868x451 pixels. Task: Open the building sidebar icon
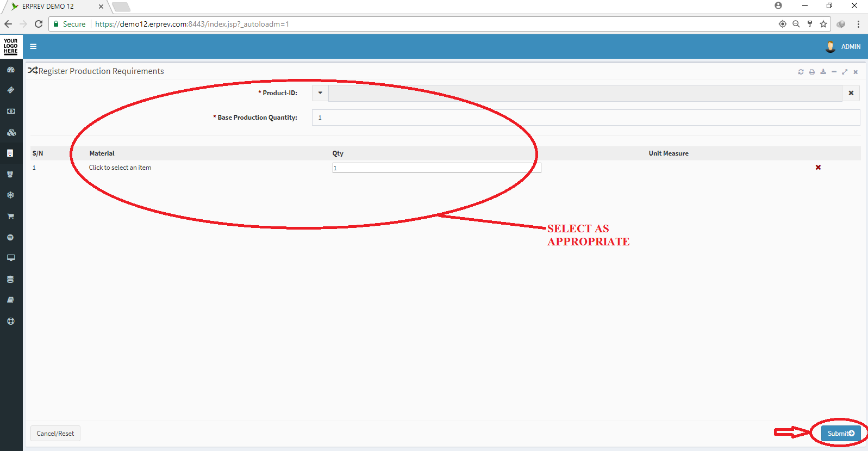[10, 153]
